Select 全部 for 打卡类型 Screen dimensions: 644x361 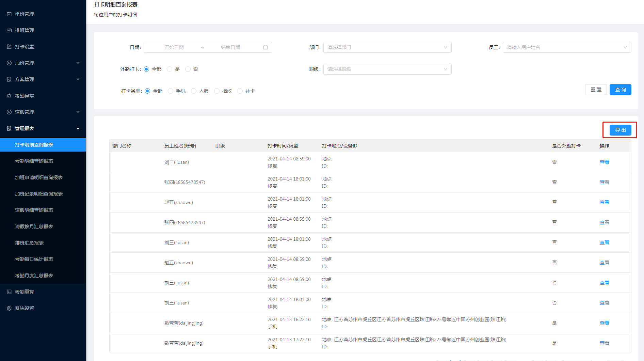tap(147, 91)
